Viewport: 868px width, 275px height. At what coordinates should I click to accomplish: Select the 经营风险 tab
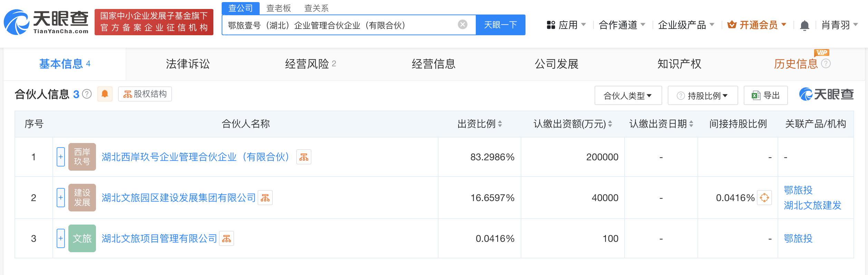coord(310,64)
